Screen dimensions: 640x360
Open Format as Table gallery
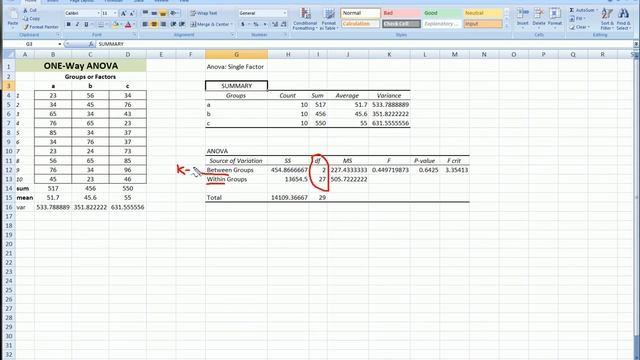tap(328, 19)
